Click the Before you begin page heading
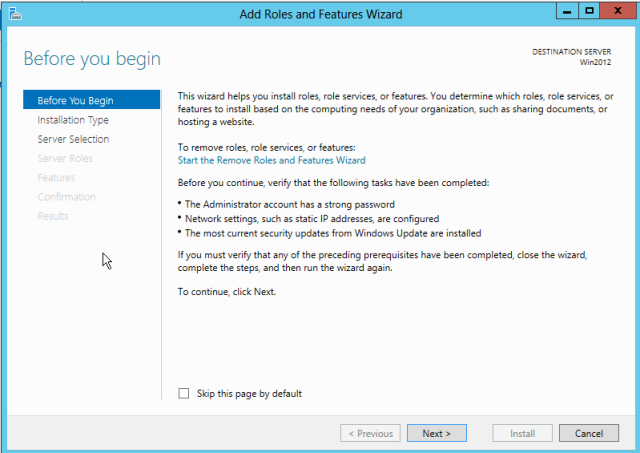The image size is (640, 453). [x=92, y=59]
